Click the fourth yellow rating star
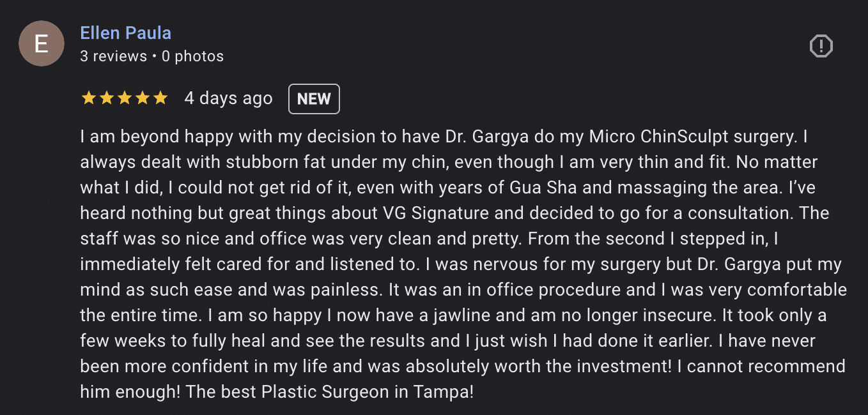Viewport: 868px width, 415px height. (142, 98)
